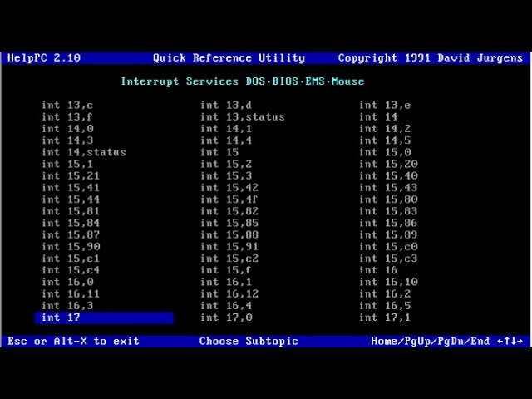Select 'int 15,88' subtopic
Image resolution: width=532 pixels, height=399 pixels.
[229, 234]
